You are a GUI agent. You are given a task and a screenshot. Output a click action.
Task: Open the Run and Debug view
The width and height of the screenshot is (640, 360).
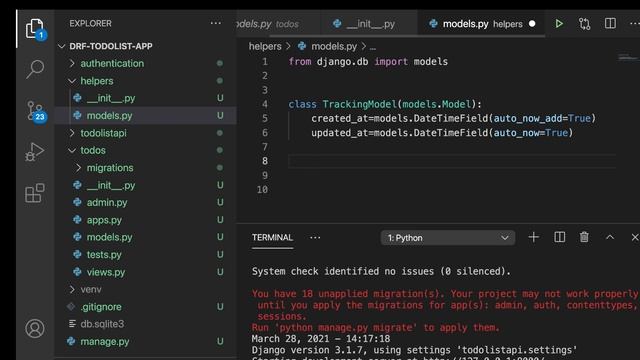click(x=35, y=151)
